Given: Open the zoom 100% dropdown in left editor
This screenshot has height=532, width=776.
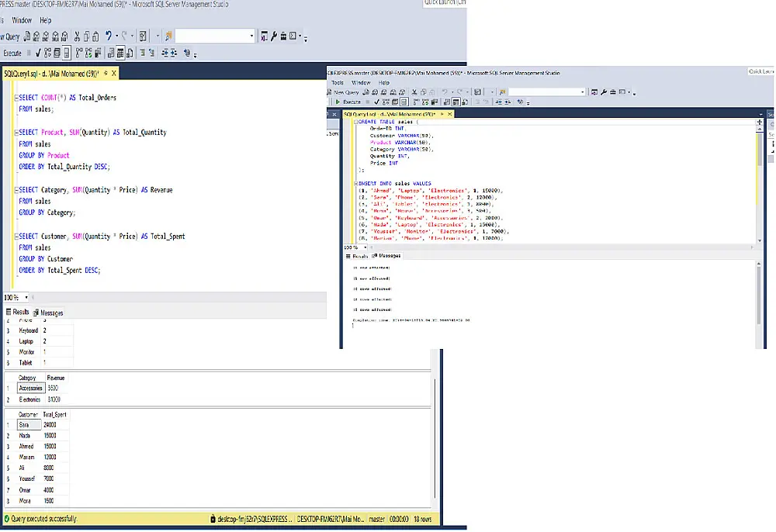Looking at the screenshot, I should [x=26, y=297].
